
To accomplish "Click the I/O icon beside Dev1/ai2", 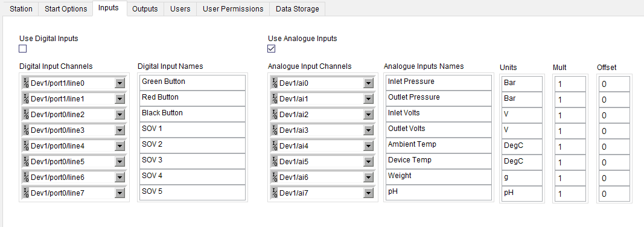I will coord(275,115).
